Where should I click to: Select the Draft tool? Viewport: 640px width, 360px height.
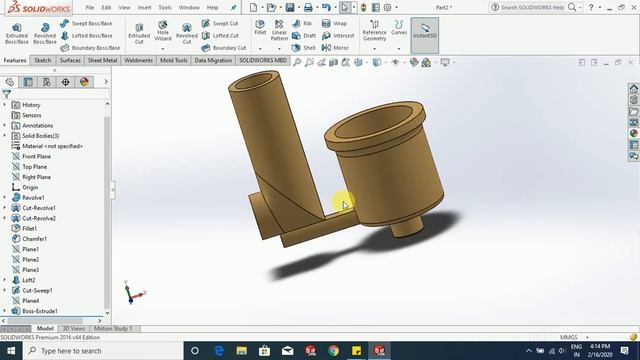(x=304, y=36)
